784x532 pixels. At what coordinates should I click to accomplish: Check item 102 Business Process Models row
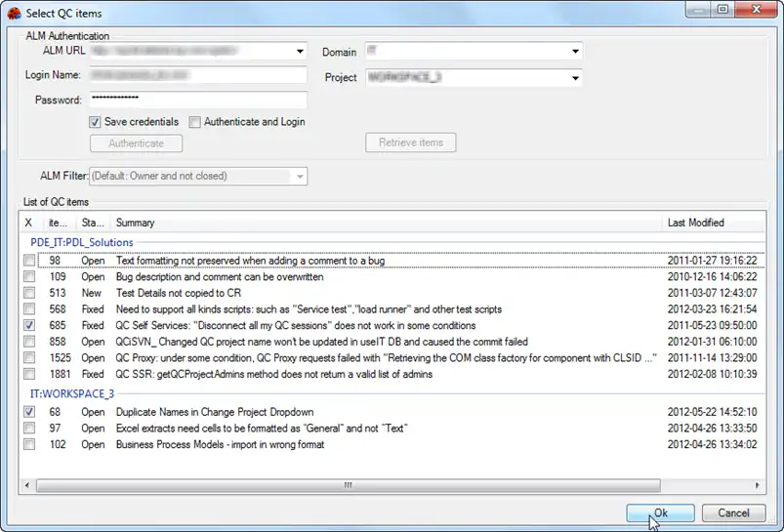coord(29,444)
